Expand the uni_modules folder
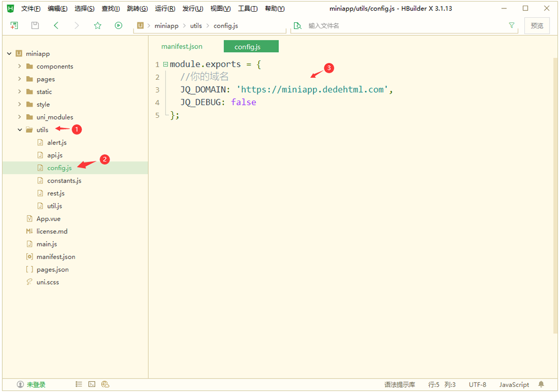The width and height of the screenshot is (559, 392). tap(20, 117)
